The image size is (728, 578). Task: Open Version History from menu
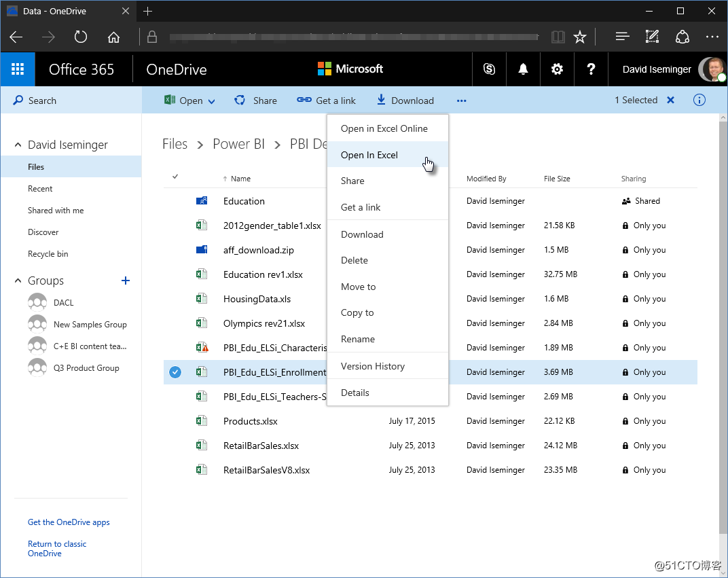click(x=388, y=366)
